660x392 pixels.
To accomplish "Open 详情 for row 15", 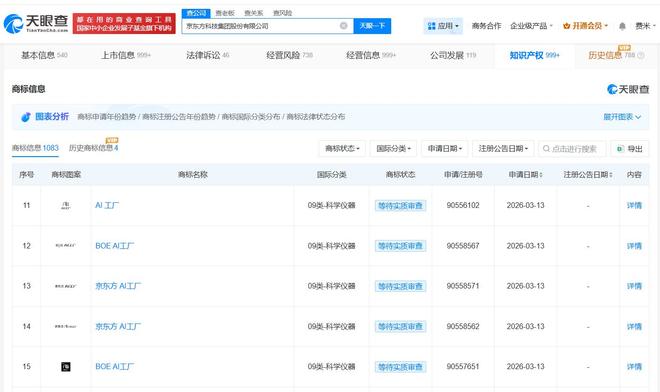I will [634, 367].
